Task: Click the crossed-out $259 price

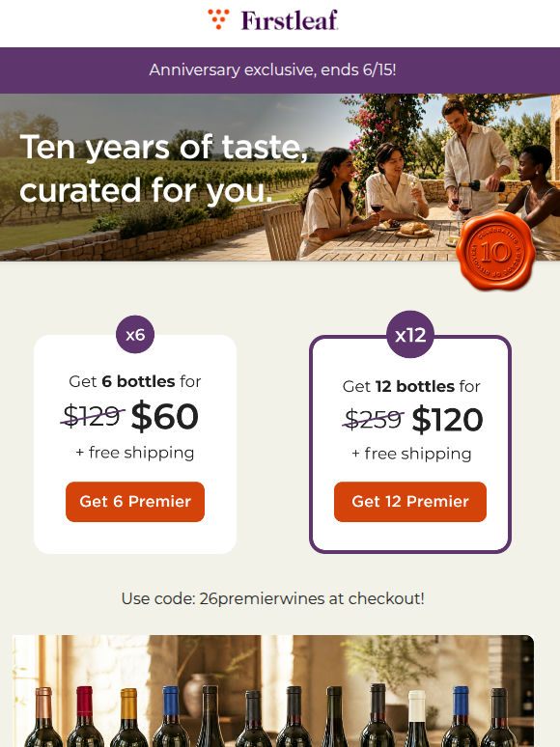Action: (374, 419)
